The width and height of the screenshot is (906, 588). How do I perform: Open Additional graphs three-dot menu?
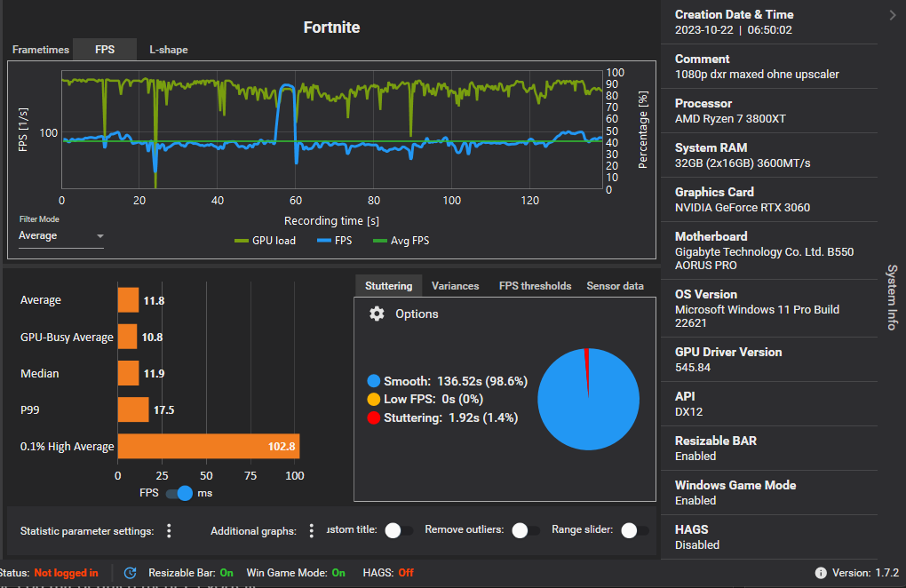click(x=312, y=531)
